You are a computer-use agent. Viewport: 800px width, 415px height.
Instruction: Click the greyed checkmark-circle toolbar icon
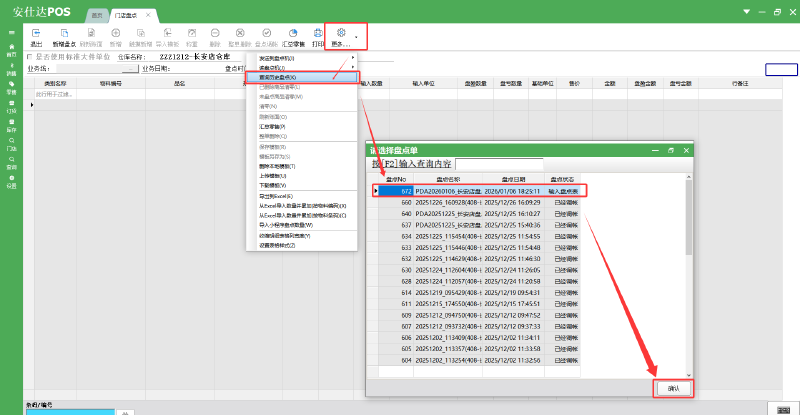[266, 33]
